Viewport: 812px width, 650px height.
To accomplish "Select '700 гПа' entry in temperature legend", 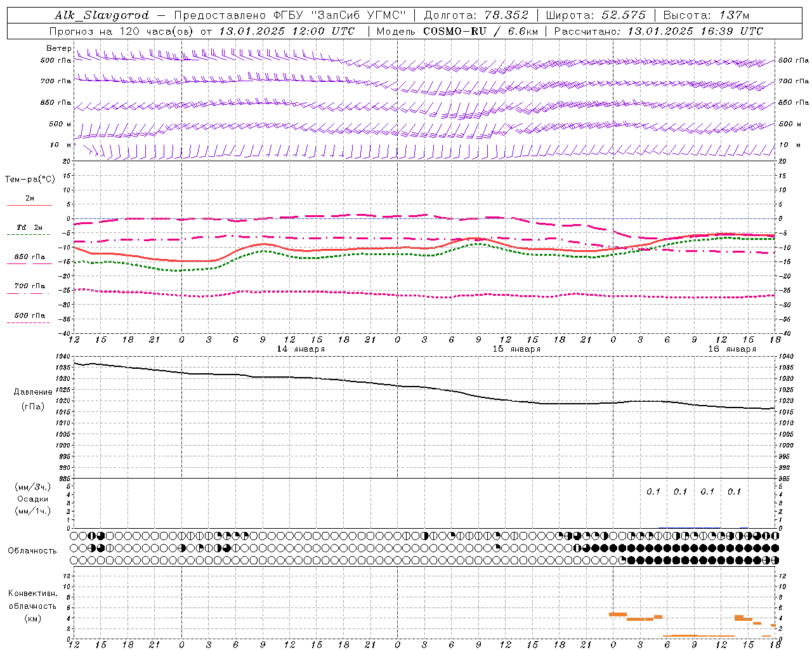I will 30,286.
